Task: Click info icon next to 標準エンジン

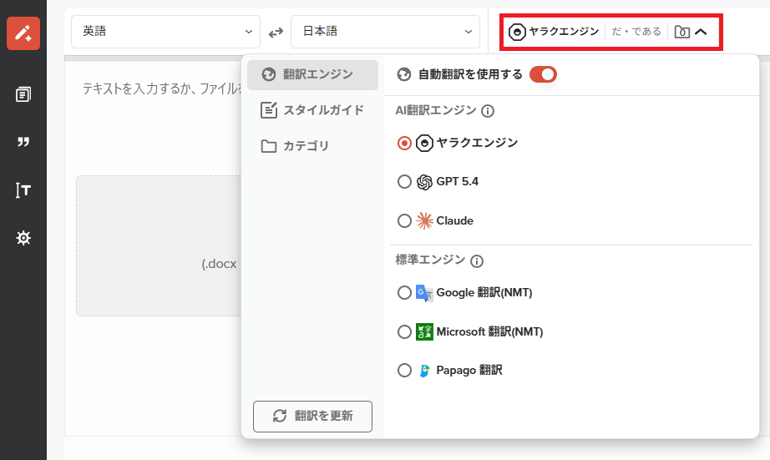Action: [476, 261]
